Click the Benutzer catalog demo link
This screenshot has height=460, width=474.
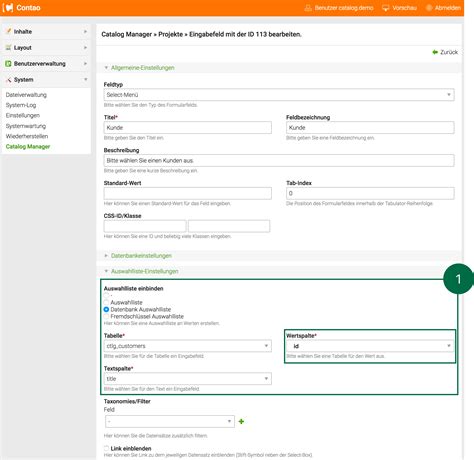tap(344, 8)
